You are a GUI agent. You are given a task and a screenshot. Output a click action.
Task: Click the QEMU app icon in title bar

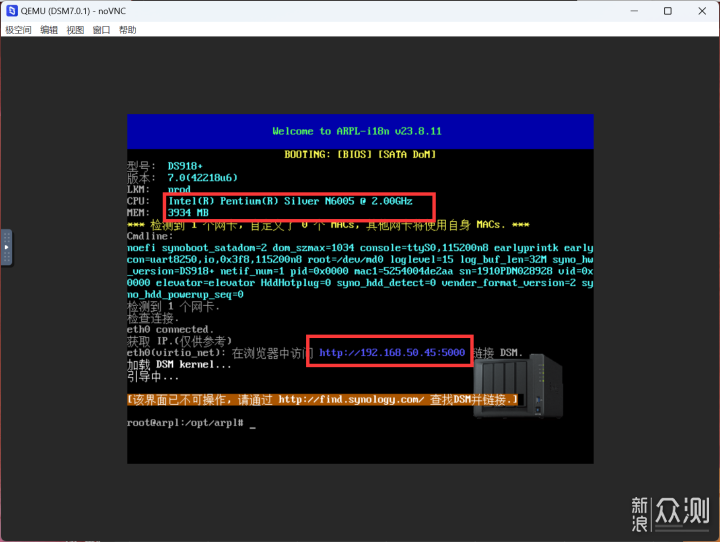[10, 10]
